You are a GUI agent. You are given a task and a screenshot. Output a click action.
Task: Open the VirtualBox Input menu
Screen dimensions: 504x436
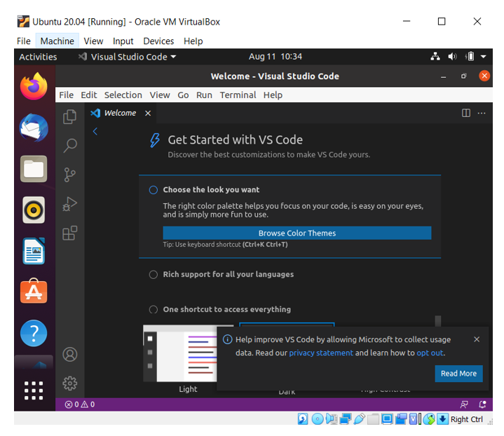(x=123, y=41)
